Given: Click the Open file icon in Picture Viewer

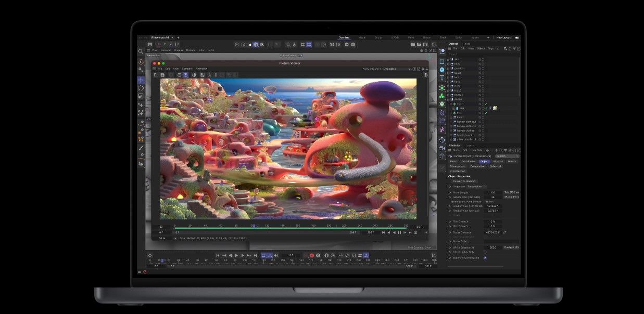Looking at the screenshot, I should [156, 75].
